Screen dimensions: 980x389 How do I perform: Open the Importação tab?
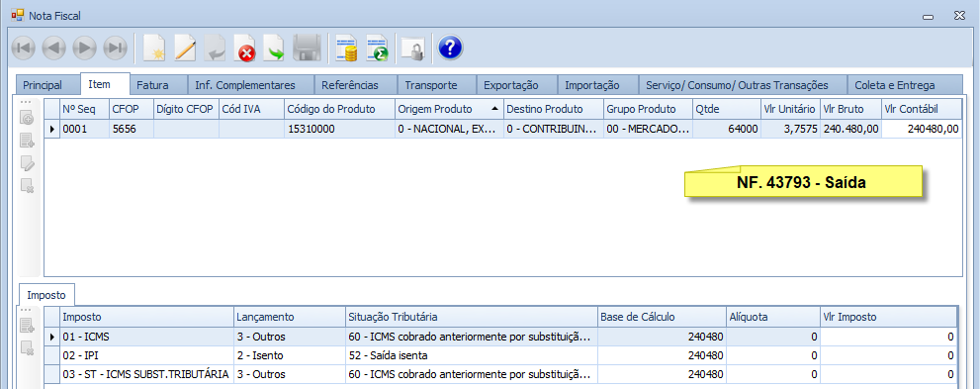tap(597, 85)
